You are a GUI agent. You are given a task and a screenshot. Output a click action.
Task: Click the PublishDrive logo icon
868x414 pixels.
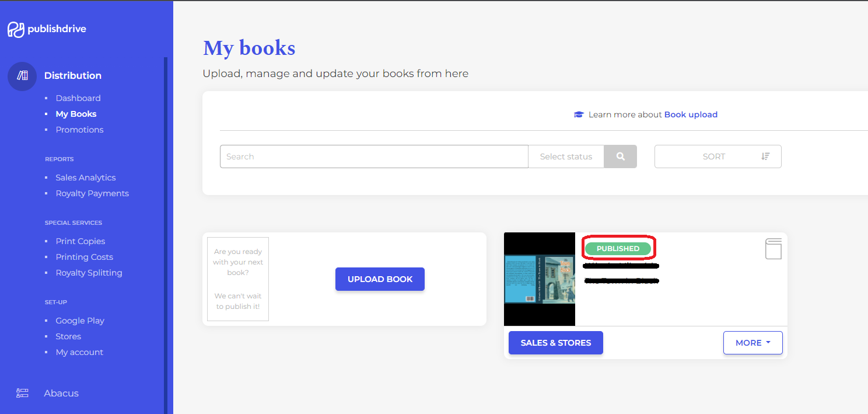[16, 28]
